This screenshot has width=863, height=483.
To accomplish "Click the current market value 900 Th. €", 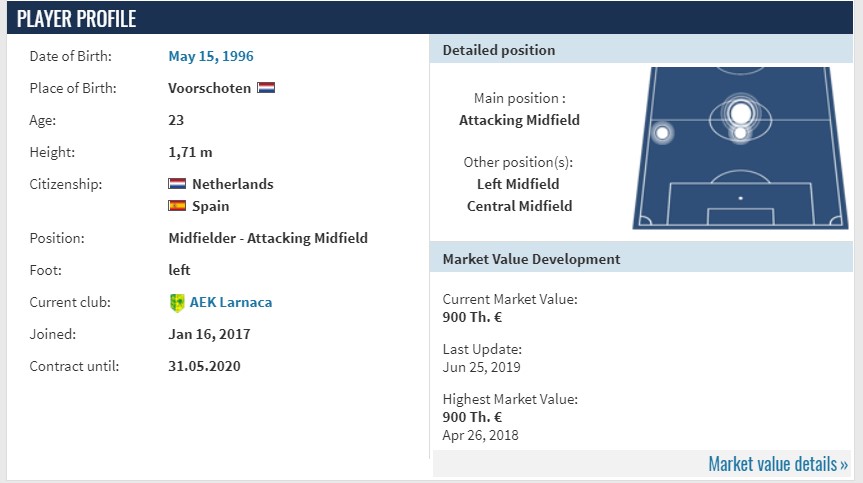I will coord(472,317).
